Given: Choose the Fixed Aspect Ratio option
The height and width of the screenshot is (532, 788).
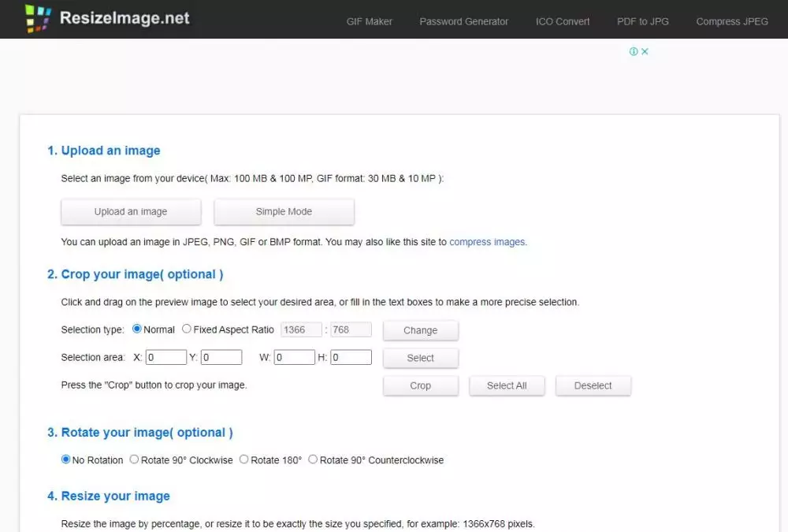Looking at the screenshot, I should (x=187, y=329).
